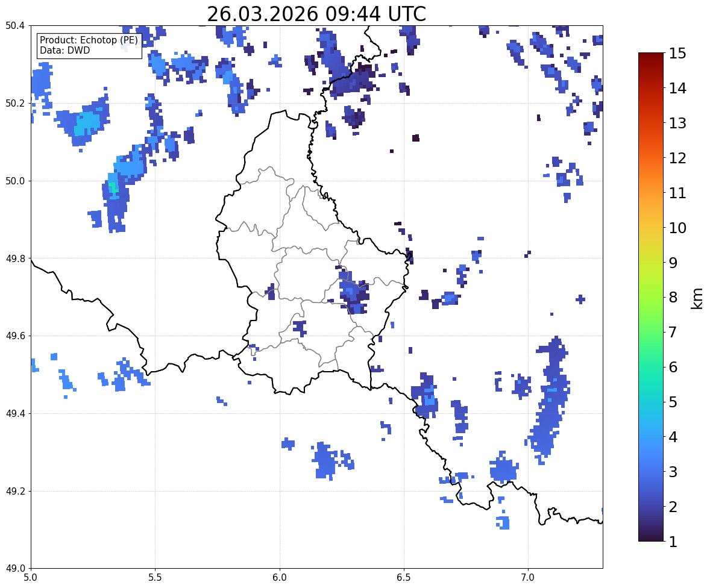Click the colorbar tick label '12'

tap(677, 158)
